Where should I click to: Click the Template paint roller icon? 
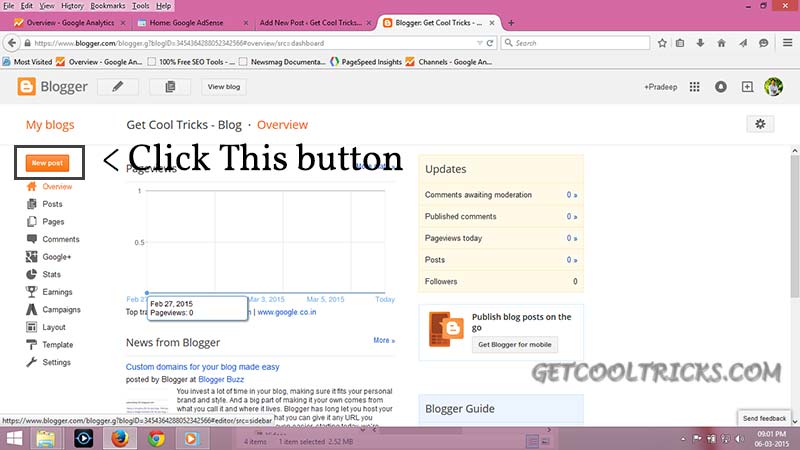tap(32, 344)
